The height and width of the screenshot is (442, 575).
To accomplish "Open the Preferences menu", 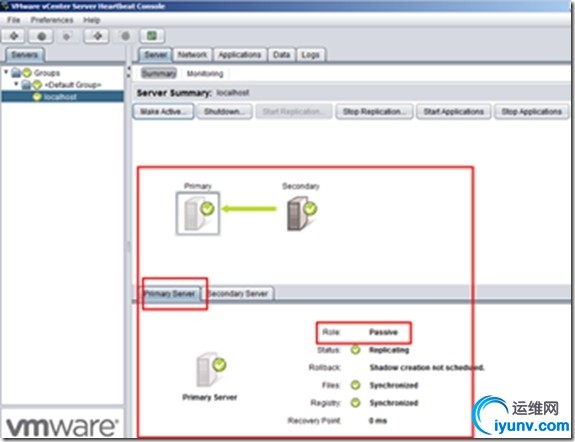I will pyautogui.click(x=52, y=20).
